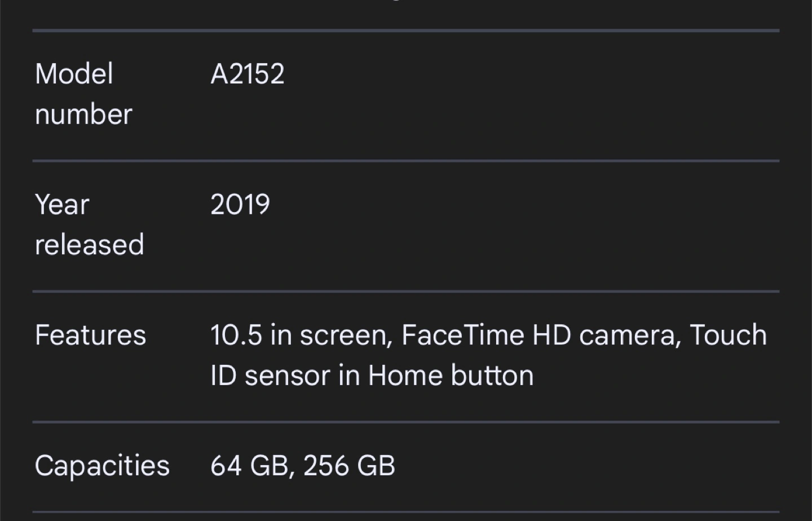812x521 pixels.
Task: Click the Capacities row label
Action: pos(102,466)
